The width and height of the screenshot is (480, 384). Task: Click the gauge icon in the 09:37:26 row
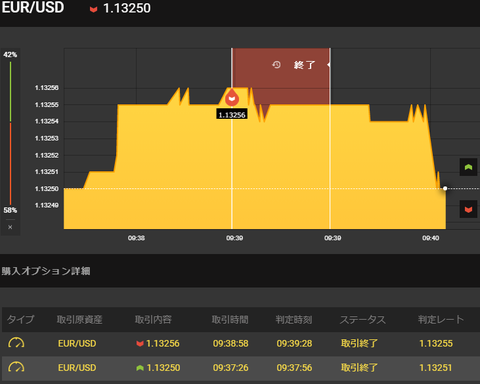click(16, 367)
